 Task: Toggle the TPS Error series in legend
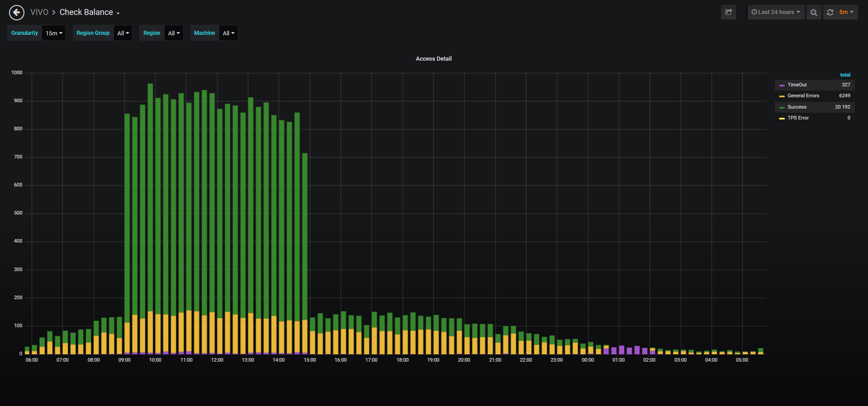[x=798, y=118]
